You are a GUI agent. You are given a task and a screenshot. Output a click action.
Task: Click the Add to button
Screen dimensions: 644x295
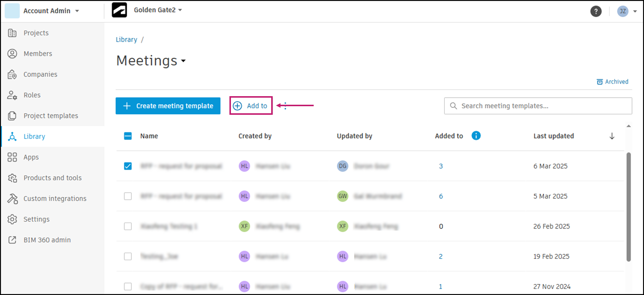tap(251, 106)
